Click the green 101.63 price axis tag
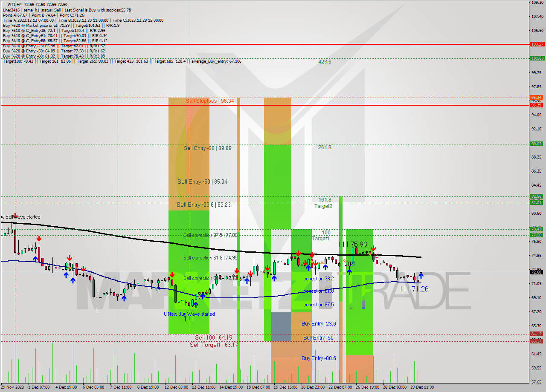Viewport: 546px width, 392px height. coord(537,58)
